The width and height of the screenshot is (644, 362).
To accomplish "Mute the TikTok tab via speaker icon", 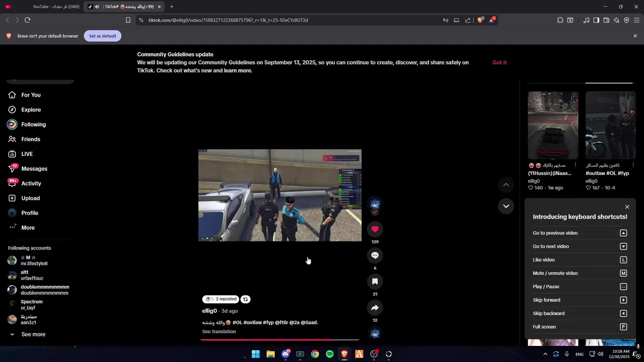I will (97, 7).
